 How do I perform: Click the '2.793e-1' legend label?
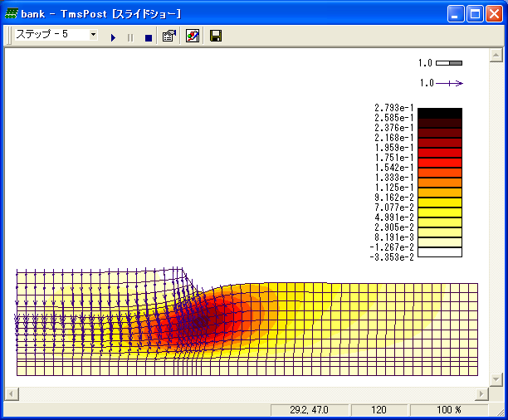pos(394,108)
